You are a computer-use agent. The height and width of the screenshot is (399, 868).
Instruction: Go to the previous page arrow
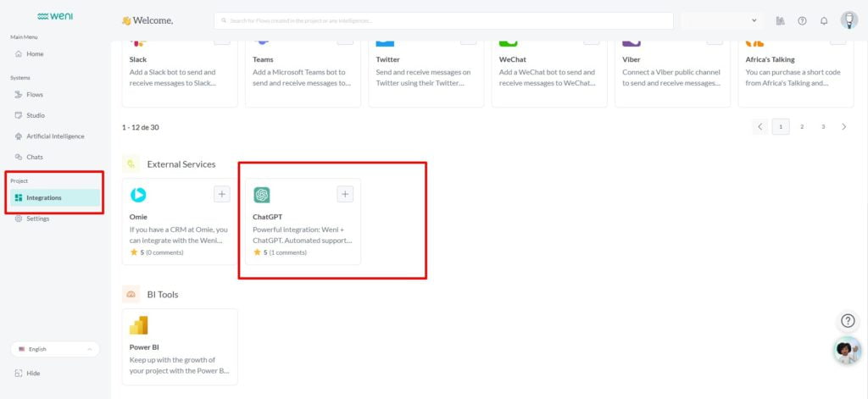click(760, 127)
